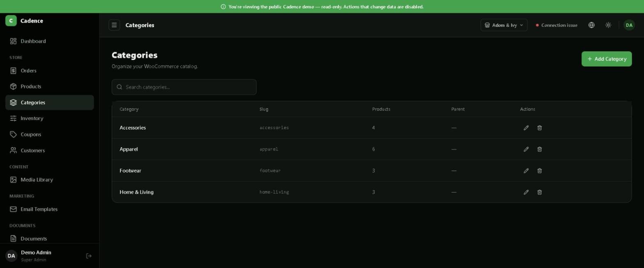Click the read-only demo banner info icon
This screenshot has width=644, height=268.
point(223,7)
